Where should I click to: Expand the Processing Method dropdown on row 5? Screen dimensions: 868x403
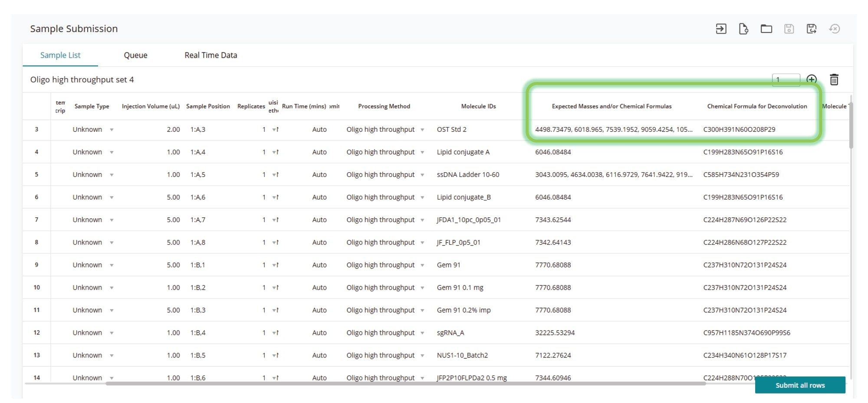(x=421, y=174)
